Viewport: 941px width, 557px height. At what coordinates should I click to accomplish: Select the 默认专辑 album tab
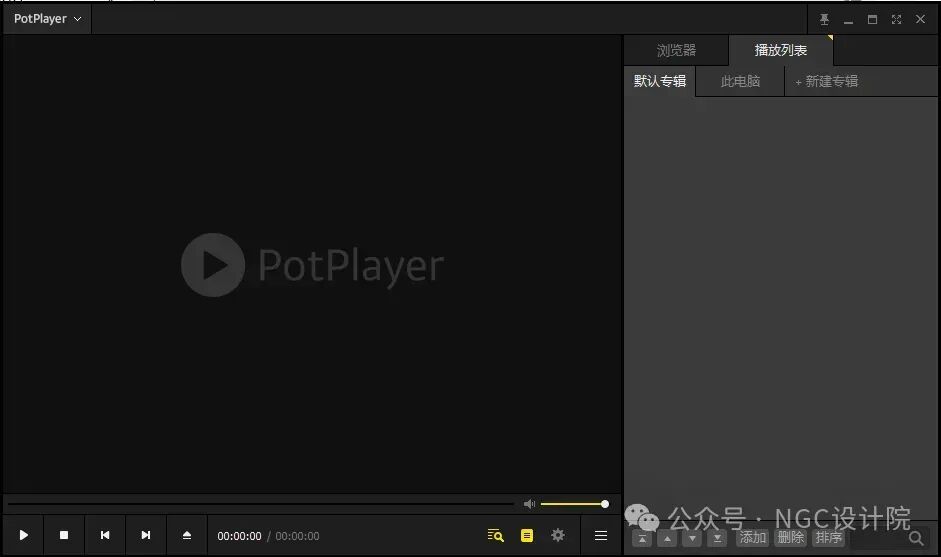click(x=660, y=81)
